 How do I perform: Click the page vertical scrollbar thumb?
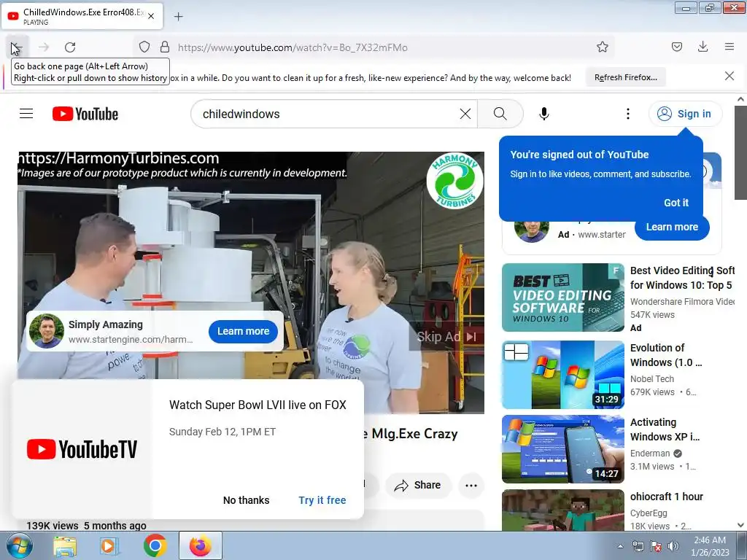pyautogui.click(x=740, y=152)
